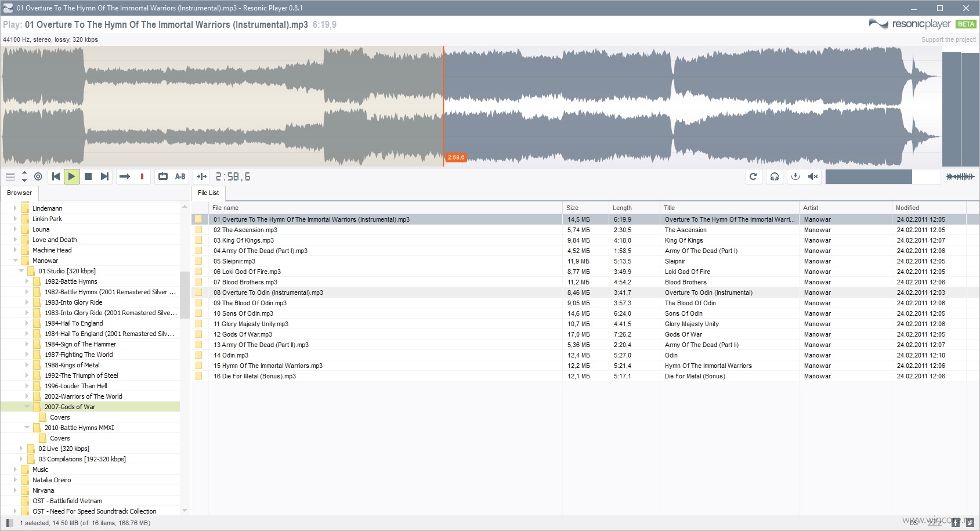Click the Nirvana folder icon

click(25, 490)
